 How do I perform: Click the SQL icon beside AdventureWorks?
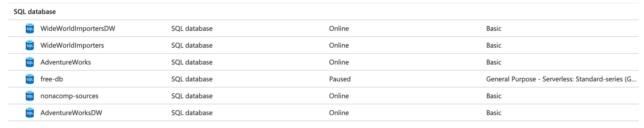30,62
